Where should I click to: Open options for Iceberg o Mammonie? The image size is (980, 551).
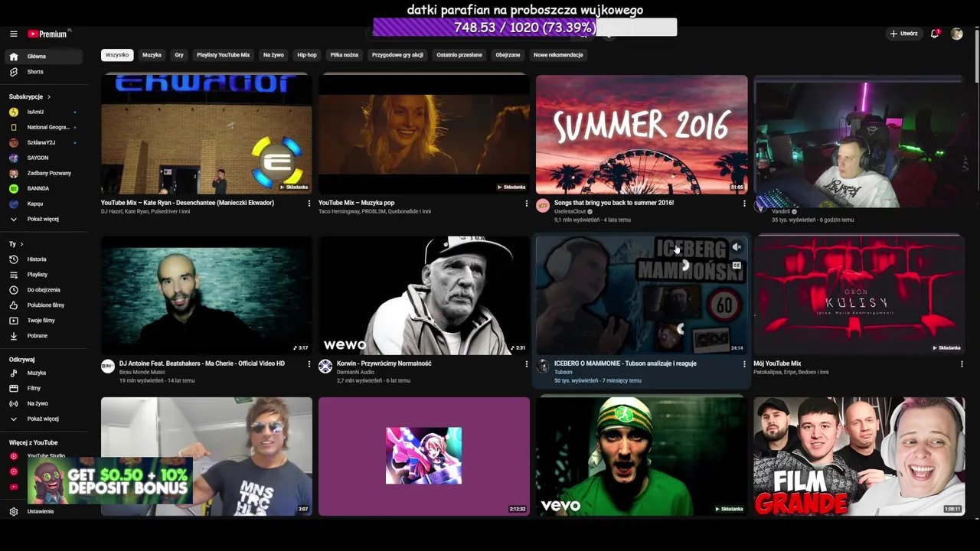(744, 364)
